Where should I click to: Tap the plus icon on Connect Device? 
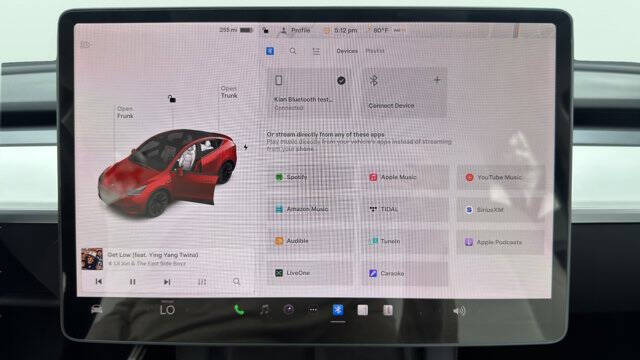(x=437, y=80)
